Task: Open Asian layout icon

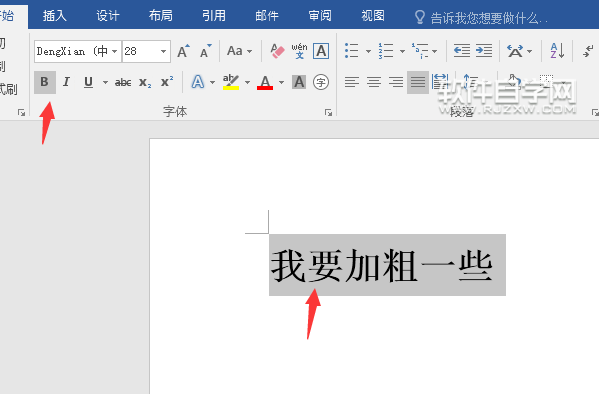Action: pyautogui.click(x=515, y=51)
